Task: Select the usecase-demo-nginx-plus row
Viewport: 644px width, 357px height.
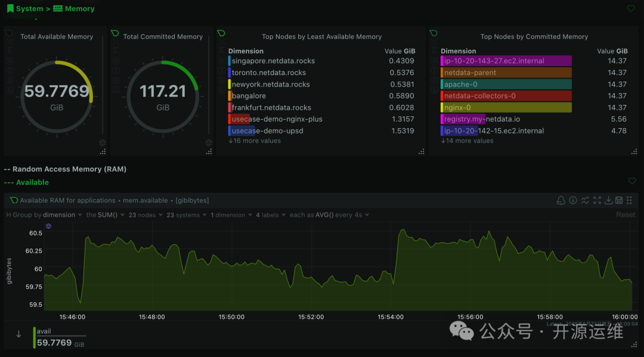Action: (x=321, y=119)
